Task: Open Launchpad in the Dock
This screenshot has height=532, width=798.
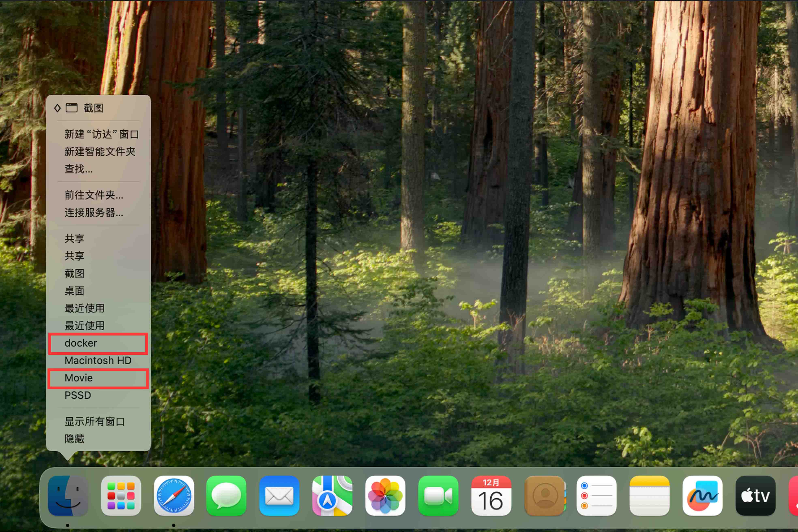Action: [x=121, y=496]
